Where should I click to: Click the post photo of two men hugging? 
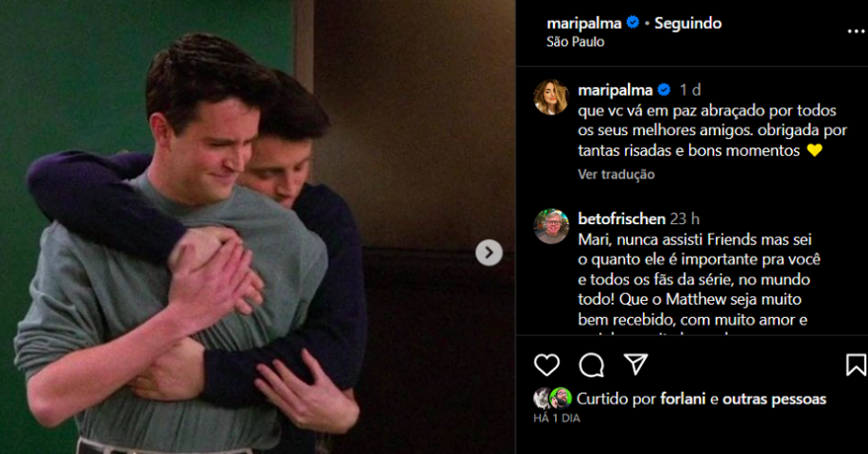pyautogui.click(x=257, y=227)
